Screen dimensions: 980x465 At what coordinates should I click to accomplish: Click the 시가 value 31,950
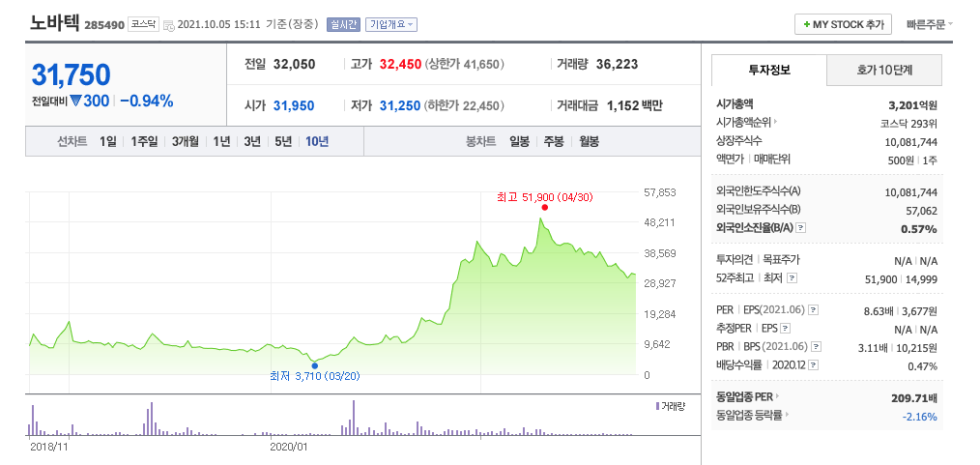click(x=294, y=106)
